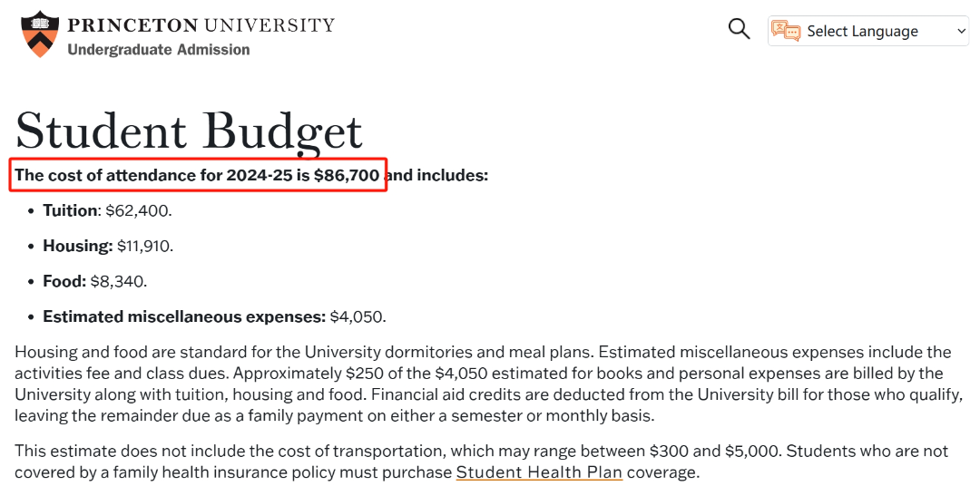Click the $62,400 tuition amount
Image resolution: width=980 pixels, height=486 pixels.
click(x=138, y=211)
